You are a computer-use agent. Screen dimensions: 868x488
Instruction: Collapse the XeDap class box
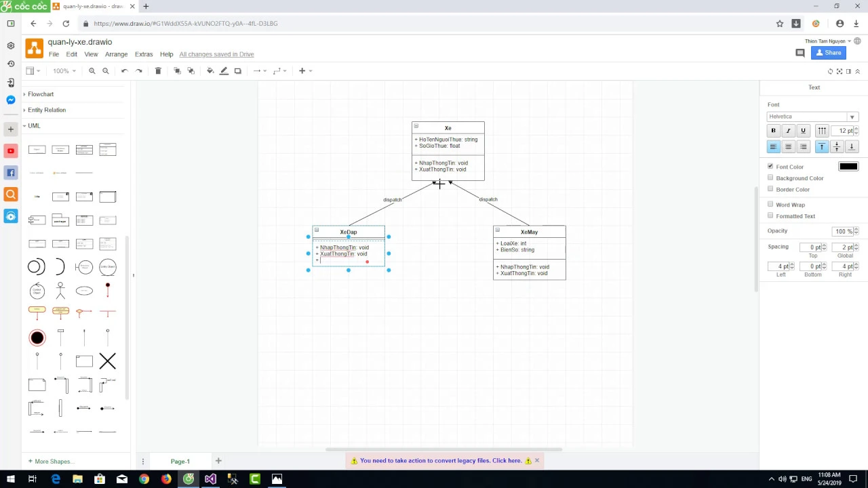pos(317,230)
